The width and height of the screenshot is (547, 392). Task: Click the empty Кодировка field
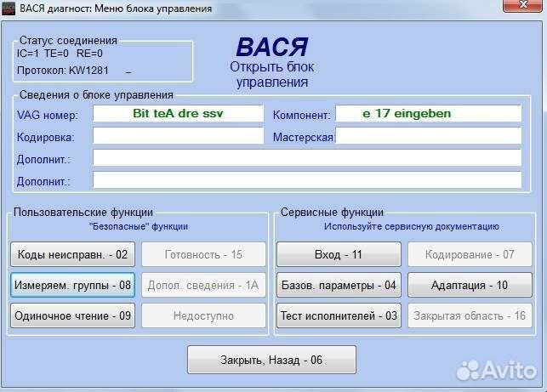click(x=178, y=136)
